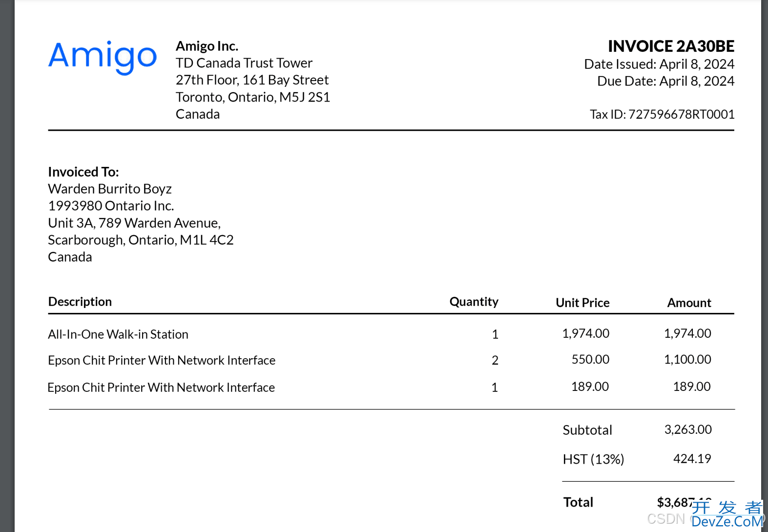Click the Warden Burrito Boyz customer name
Screen dimensions: 768x532
tap(110, 189)
